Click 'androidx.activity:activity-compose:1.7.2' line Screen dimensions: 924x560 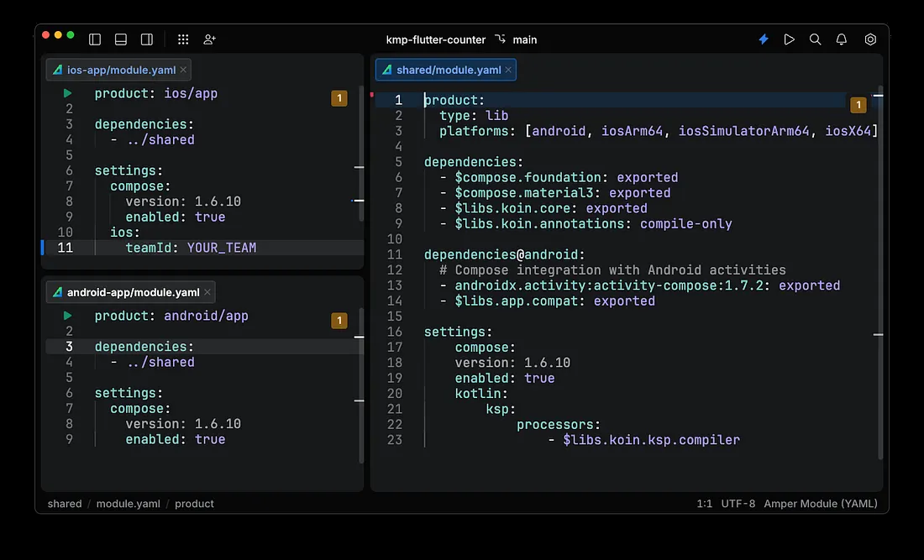tap(639, 285)
